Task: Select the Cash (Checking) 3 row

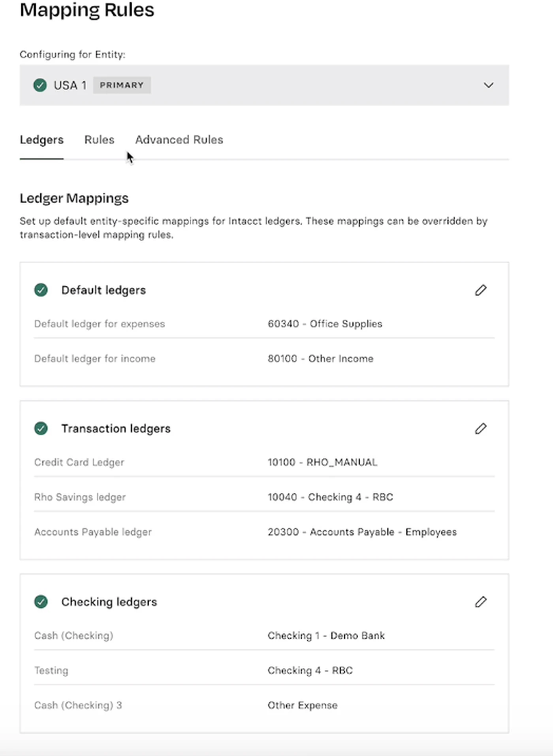Action: coord(264,705)
